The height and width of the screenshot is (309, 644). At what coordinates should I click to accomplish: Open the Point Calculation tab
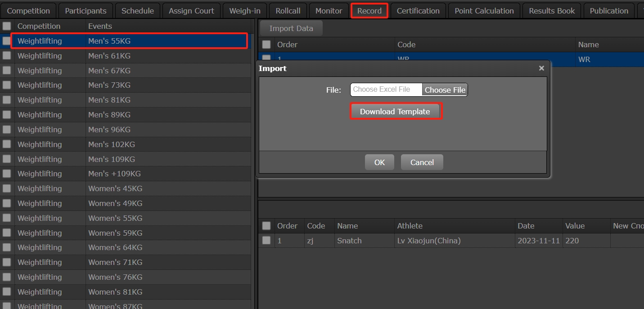484,11
